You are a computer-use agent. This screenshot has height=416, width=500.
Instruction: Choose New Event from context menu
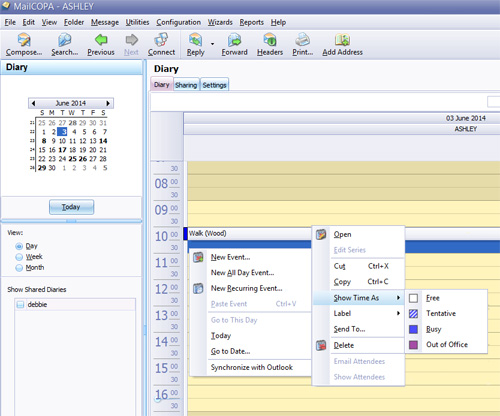pyautogui.click(x=231, y=257)
